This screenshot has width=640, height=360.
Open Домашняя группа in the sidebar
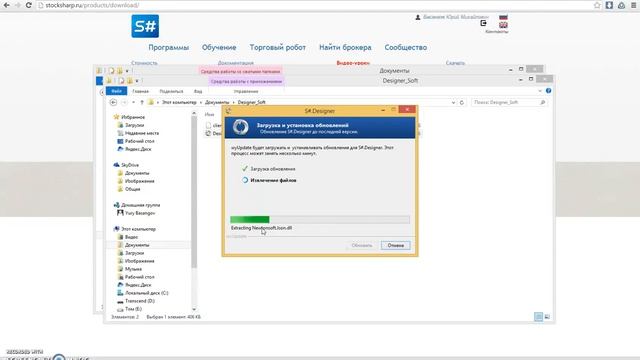(x=140, y=205)
